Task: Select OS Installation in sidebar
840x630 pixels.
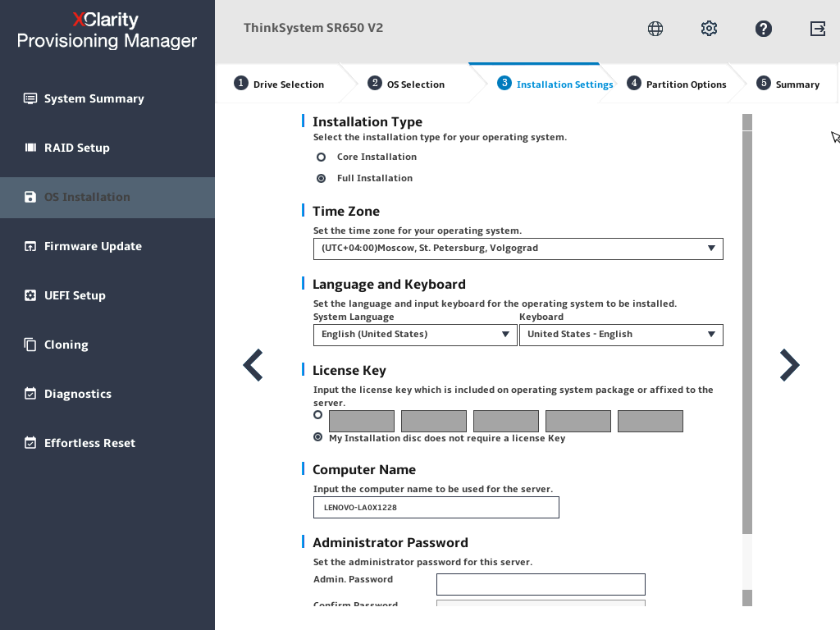Action: point(87,197)
